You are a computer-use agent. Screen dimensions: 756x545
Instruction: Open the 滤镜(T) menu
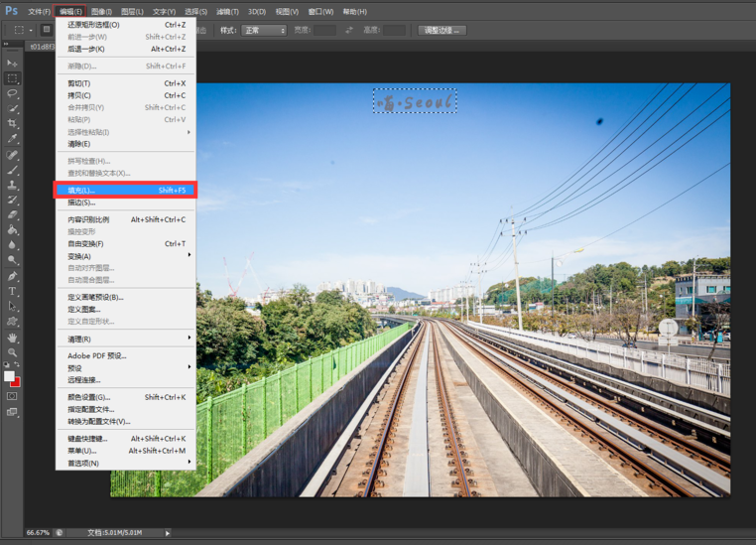click(228, 12)
